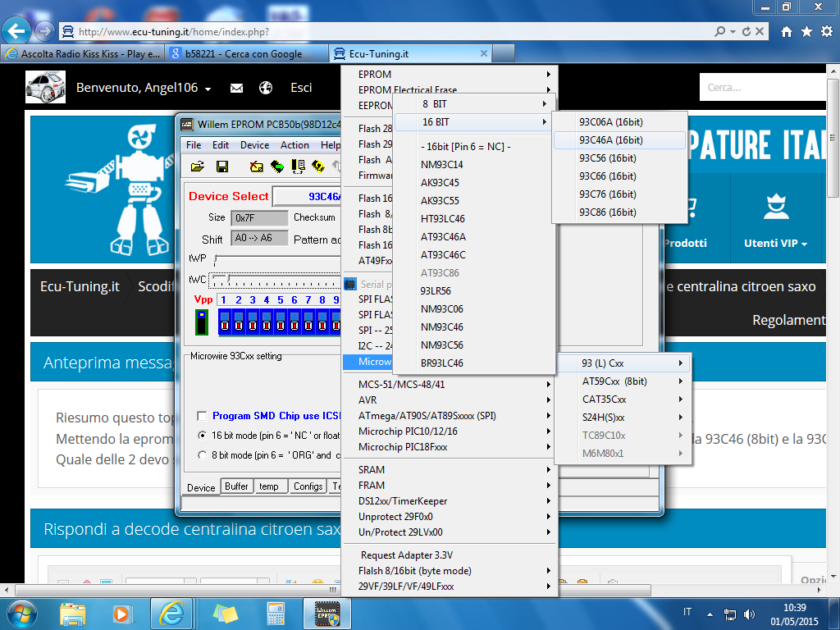
Task: Click the Ecu-Tuning.it breadcrumb link
Action: coord(80,286)
